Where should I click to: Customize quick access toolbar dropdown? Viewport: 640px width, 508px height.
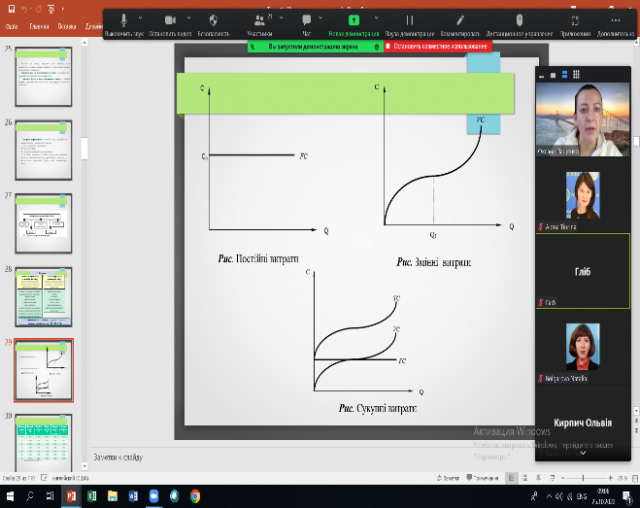point(62,9)
